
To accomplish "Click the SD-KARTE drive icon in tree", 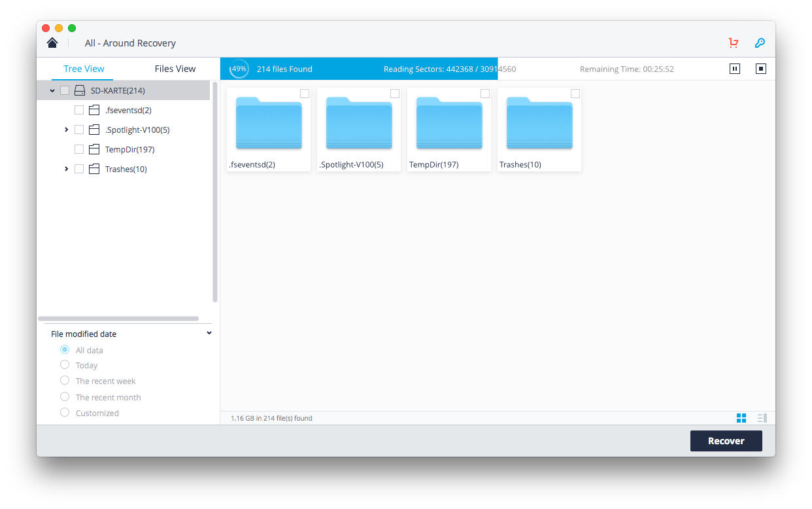I will (x=80, y=90).
